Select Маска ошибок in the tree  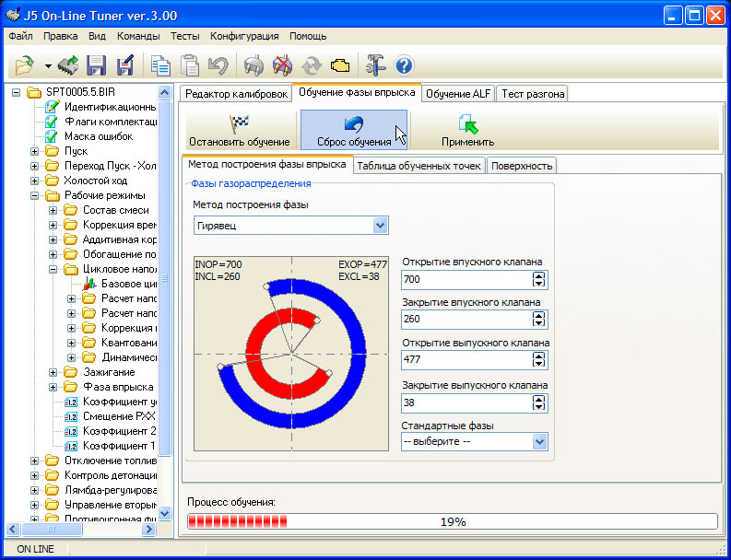98,136
